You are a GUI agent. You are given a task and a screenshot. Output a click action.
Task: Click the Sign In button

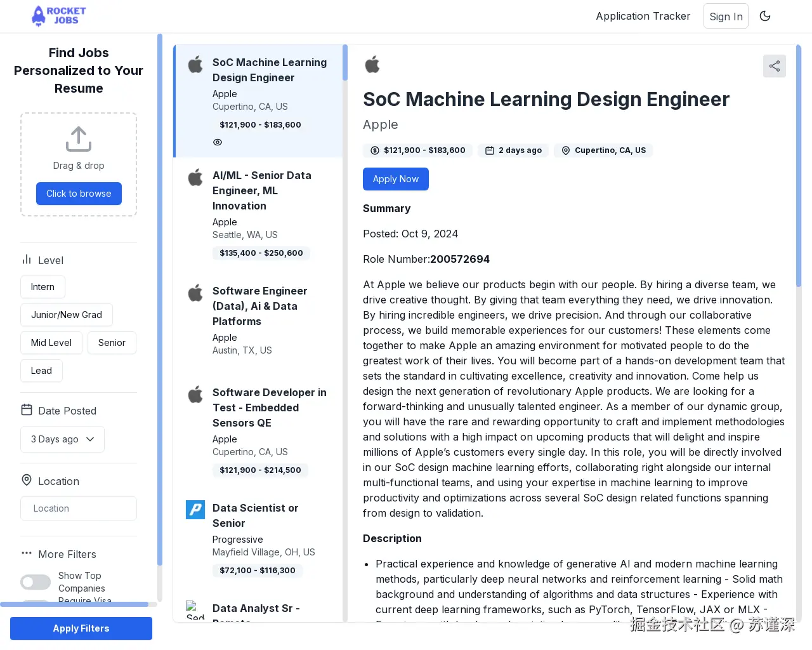(726, 17)
